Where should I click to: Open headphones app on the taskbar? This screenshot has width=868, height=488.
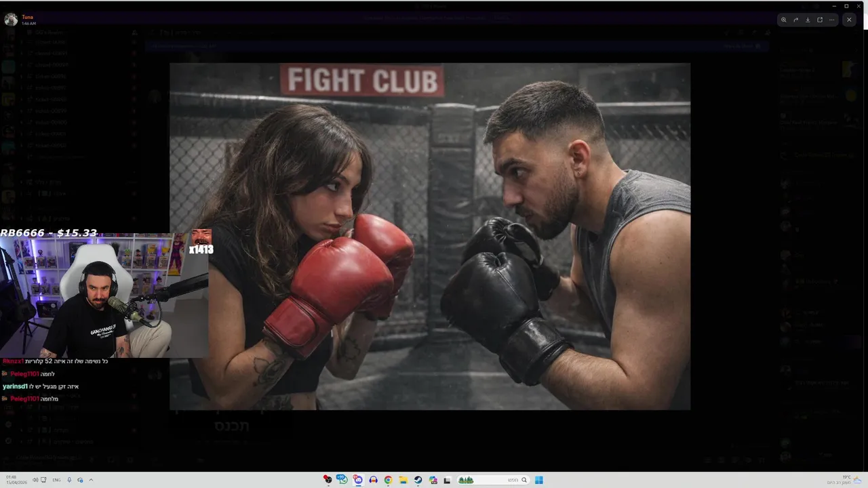click(373, 480)
